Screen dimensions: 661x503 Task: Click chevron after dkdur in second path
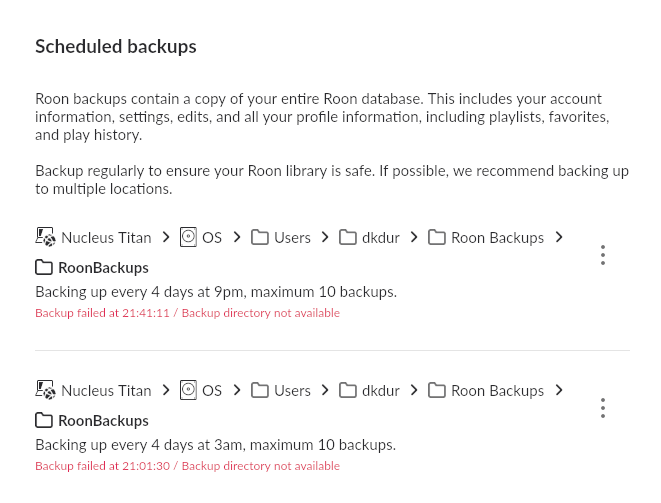[414, 390]
